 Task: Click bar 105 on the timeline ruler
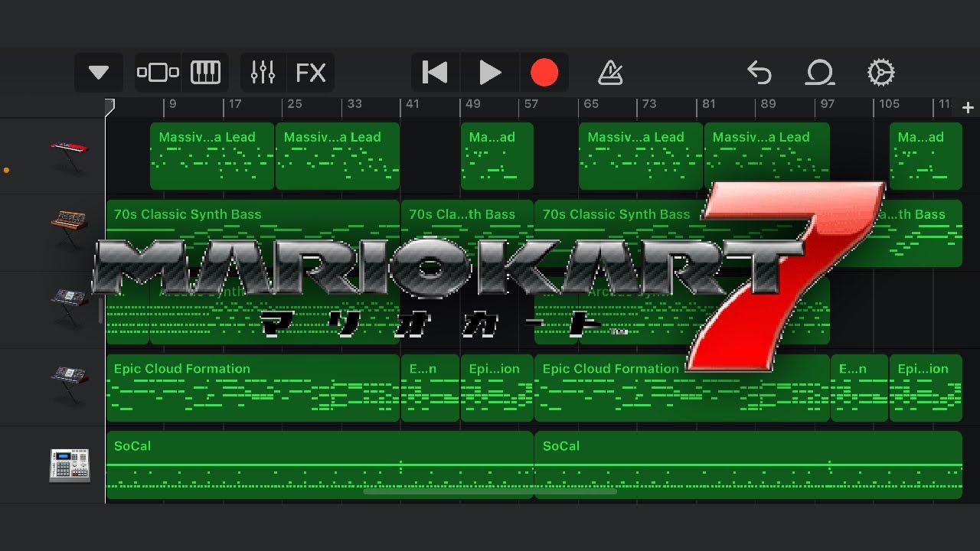click(x=889, y=104)
